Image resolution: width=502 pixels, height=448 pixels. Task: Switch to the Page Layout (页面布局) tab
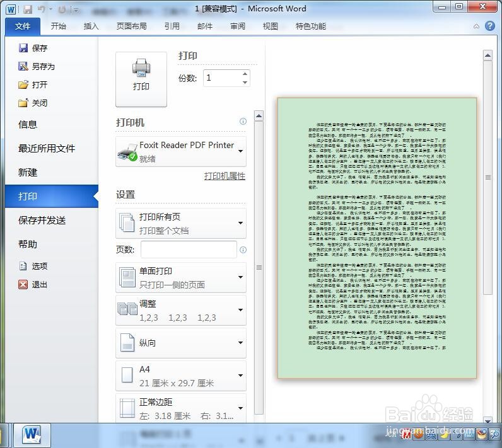132,26
